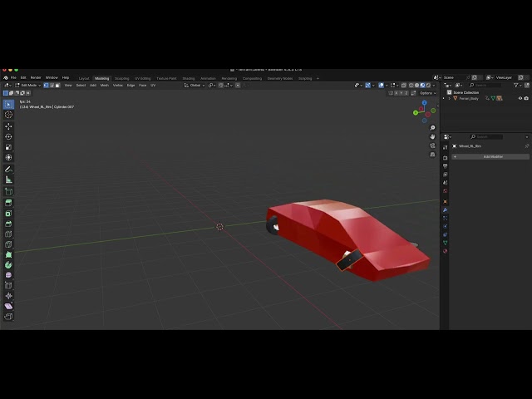The height and width of the screenshot is (399, 532).
Task: Open the Blender logo menu
Action: 6,77
